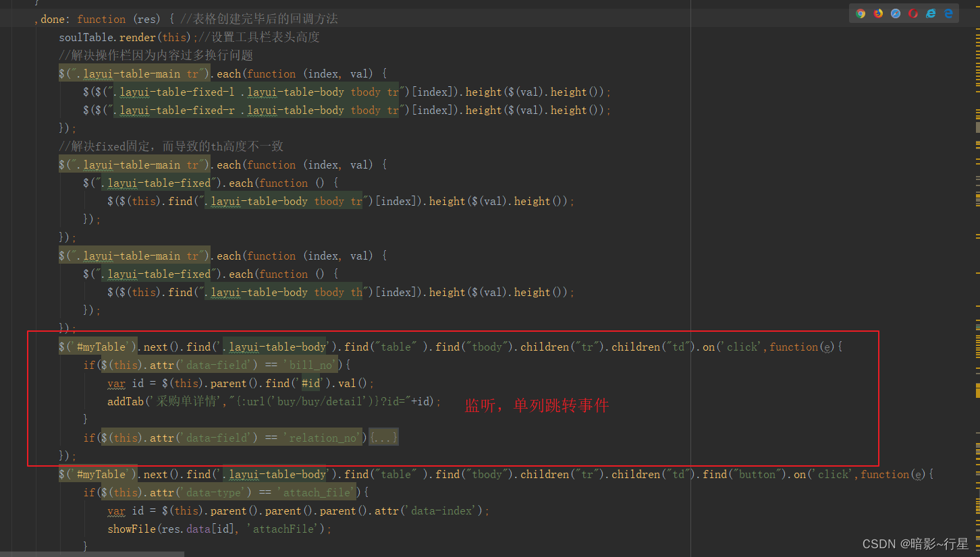
Task: Click the '.layui-table-fixed-r' selector string
Action: coord(173,110)
